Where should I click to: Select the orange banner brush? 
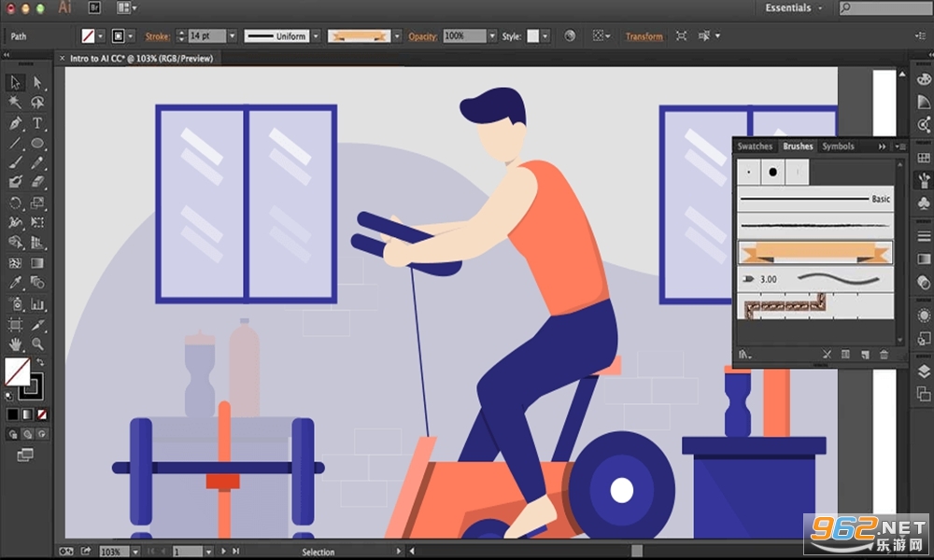(x=815, y=253)
